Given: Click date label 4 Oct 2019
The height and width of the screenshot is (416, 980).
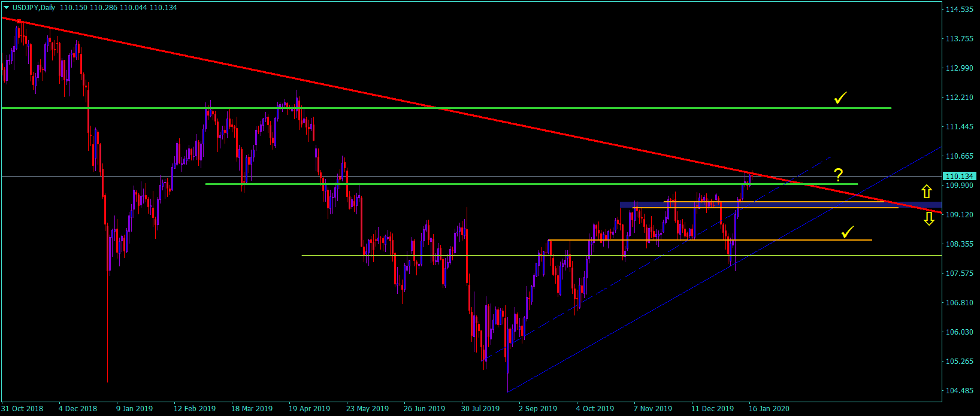Looking at the screenshot, I should coord(595,409).
